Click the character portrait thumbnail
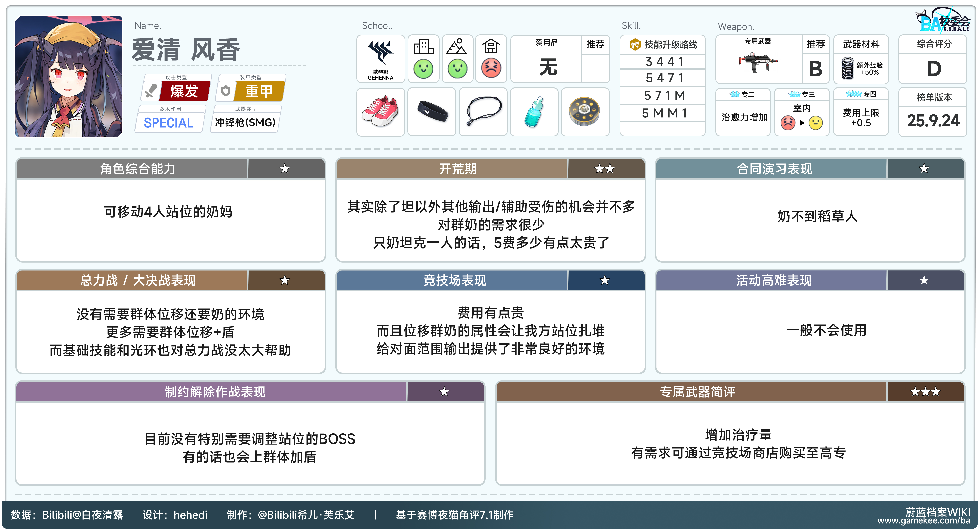This screenshot has height=531, width=980. click(69, 76)
